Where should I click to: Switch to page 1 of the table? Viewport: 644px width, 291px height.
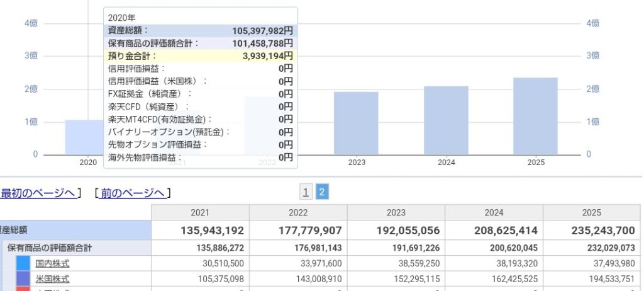pyautogui.click(x=305, y=193)
